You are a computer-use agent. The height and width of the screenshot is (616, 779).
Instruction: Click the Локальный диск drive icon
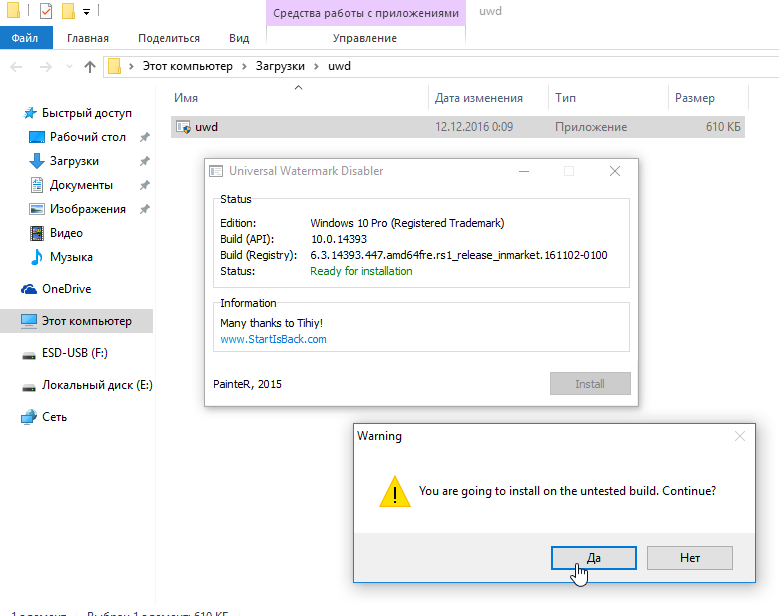(29, 387)
